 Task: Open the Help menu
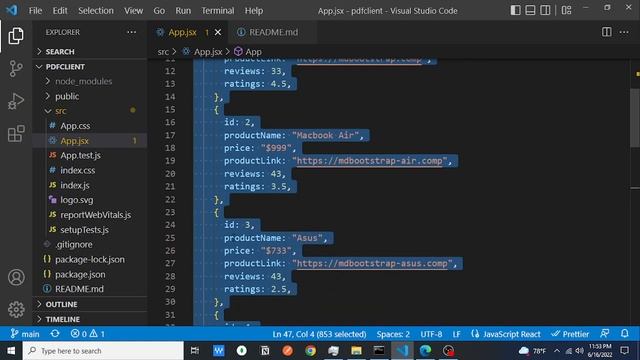pos(253,11)
